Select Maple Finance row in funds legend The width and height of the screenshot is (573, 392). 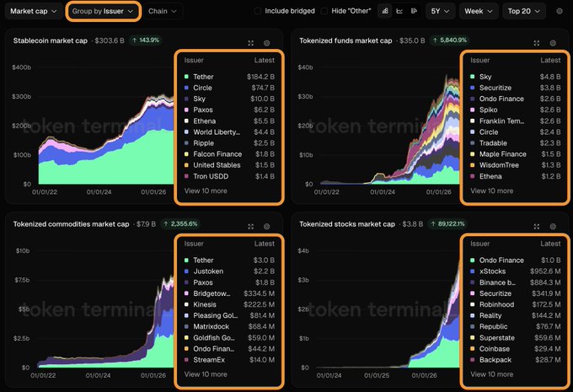(x=515, y=154)
